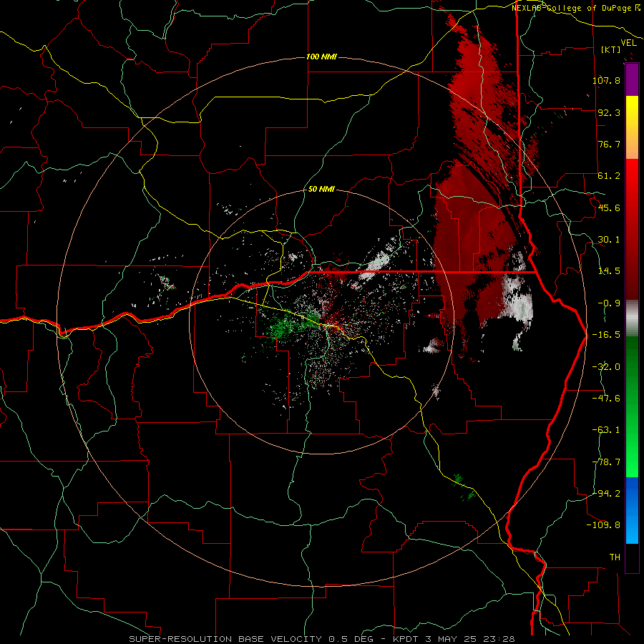This screenshot has width=644, height=644.
Task: Click the -63.1 legend value
Action: pyautogui.click(x=606, y=430)
